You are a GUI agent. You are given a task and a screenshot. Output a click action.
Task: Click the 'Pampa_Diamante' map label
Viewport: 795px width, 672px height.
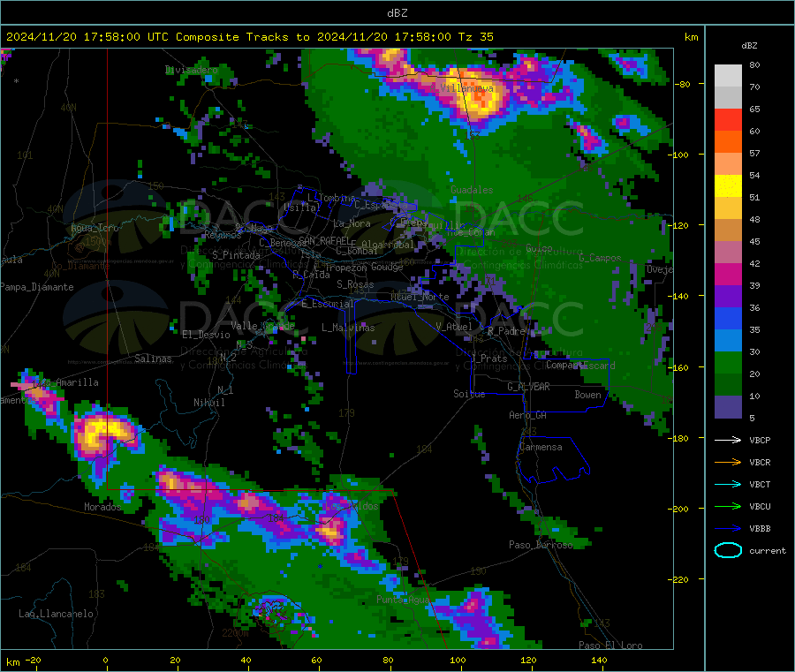point(37,287)
